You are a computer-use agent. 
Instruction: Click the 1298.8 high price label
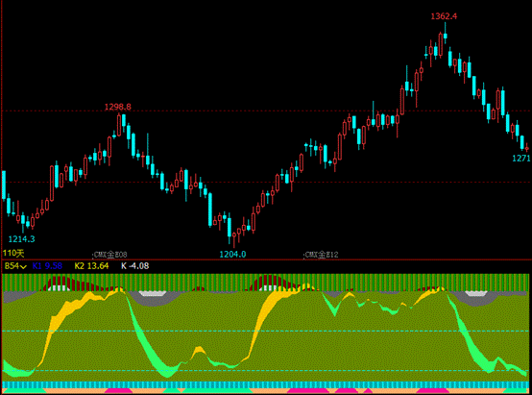tap(118, 107)
